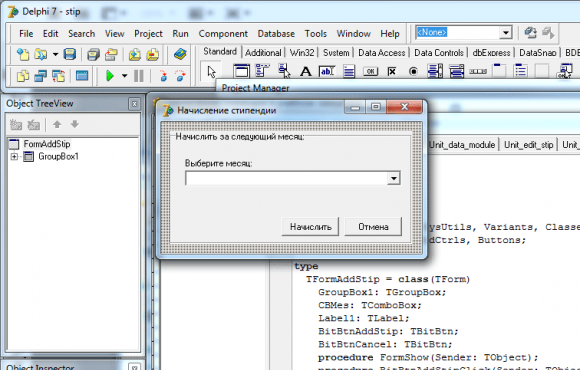Select the Memo component icon

tap(349, 71)
